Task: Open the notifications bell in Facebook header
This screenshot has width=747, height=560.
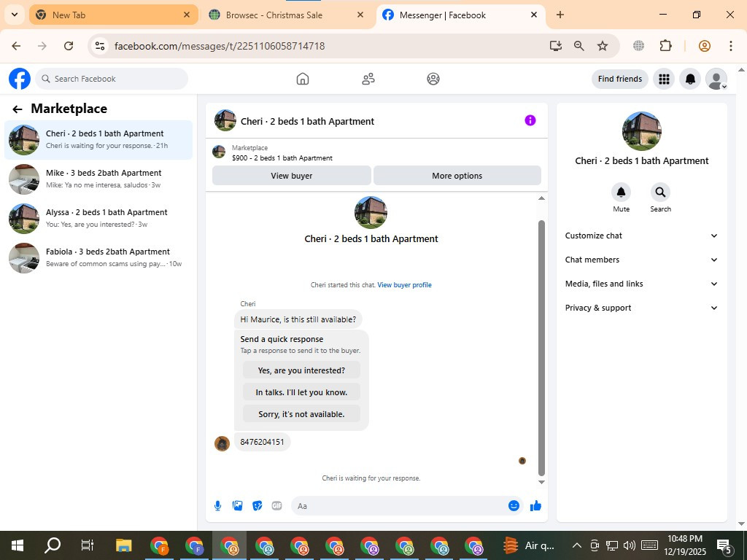Action: pos(690,79)
